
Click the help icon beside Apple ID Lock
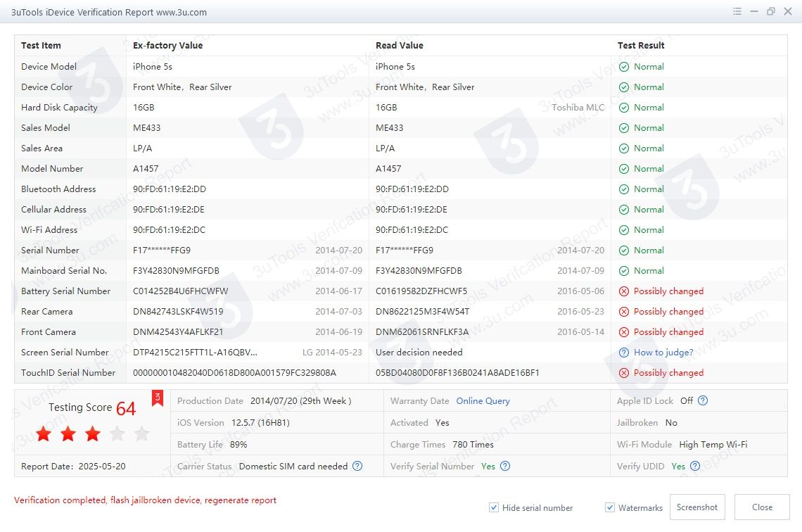coord(703,400)
